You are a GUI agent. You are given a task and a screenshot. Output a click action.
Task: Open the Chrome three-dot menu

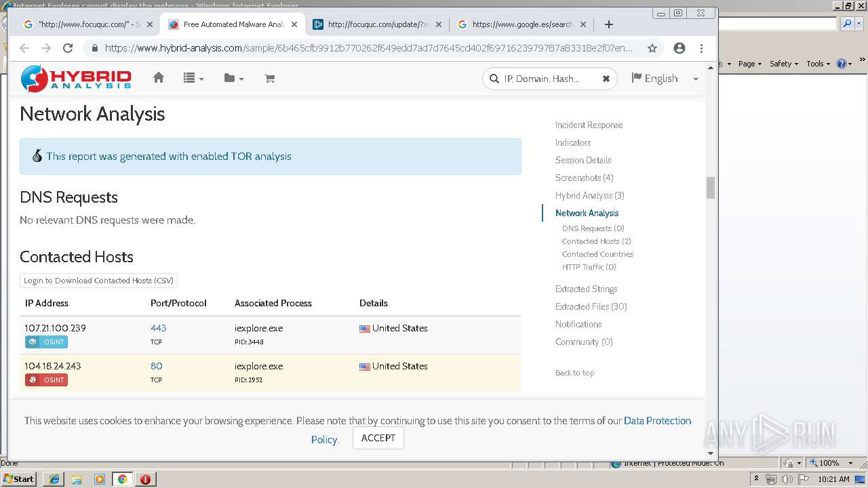tap(701, 48)
